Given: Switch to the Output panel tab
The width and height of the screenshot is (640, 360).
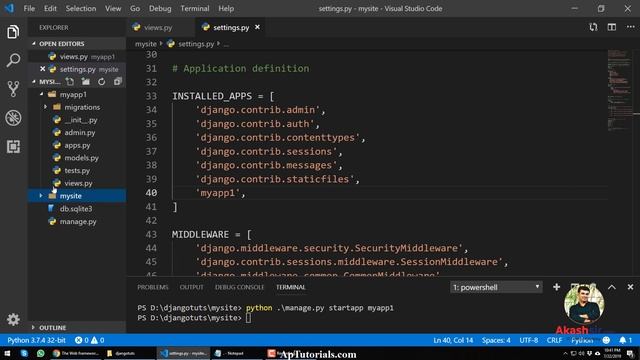Looking at the screenshot, I should click(191, 287).
